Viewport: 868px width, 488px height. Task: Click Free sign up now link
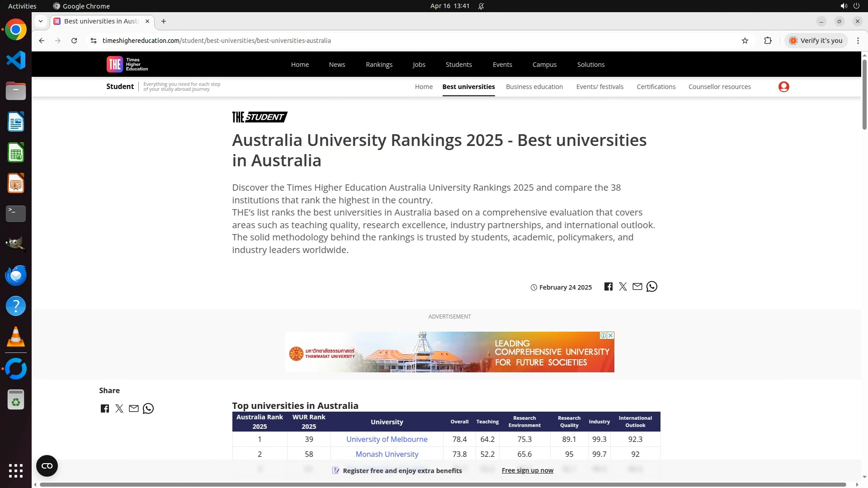[x=527, y=470]
